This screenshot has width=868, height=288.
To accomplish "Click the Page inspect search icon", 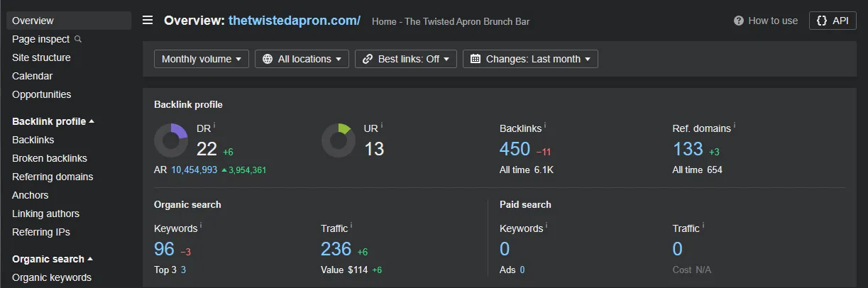I will pos(78,39).
